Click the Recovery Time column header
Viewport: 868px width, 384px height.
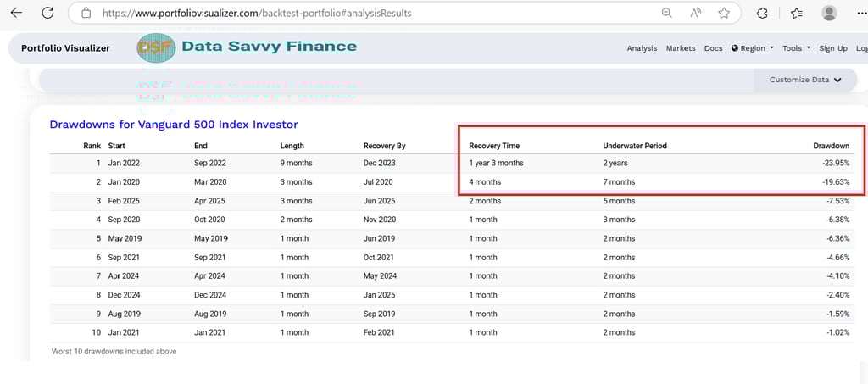click(x=494, y=146)
